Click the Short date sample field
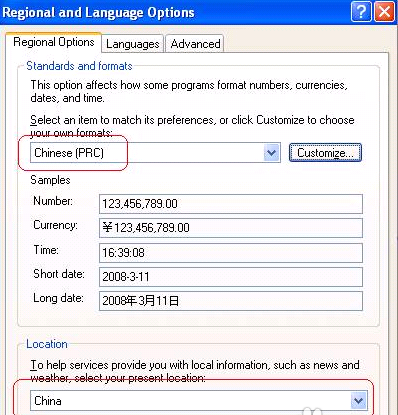Image resolution: width=398 pixels, height=415 pixels. (x=231, y=277)
